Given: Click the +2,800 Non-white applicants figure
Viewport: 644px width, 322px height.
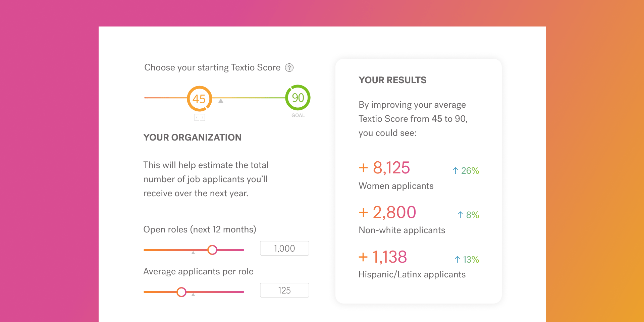Looking at the screenshot, I should [x=387, y=212].
